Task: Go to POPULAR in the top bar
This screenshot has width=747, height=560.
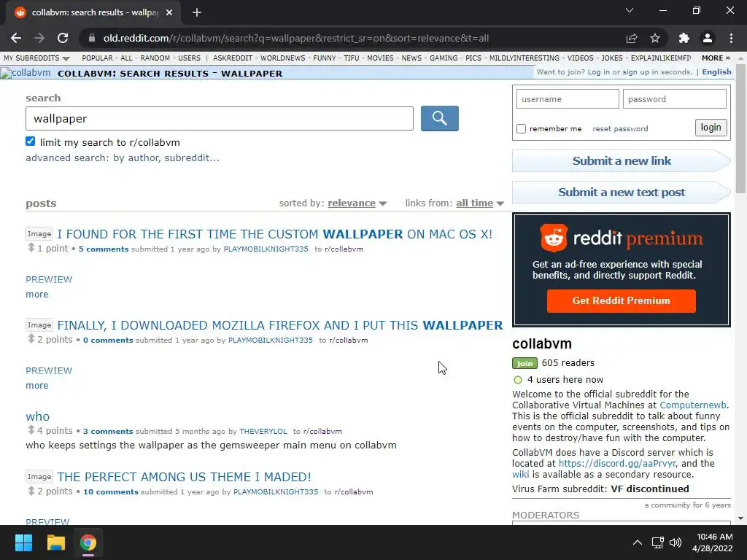Action: tap(97, 58)
